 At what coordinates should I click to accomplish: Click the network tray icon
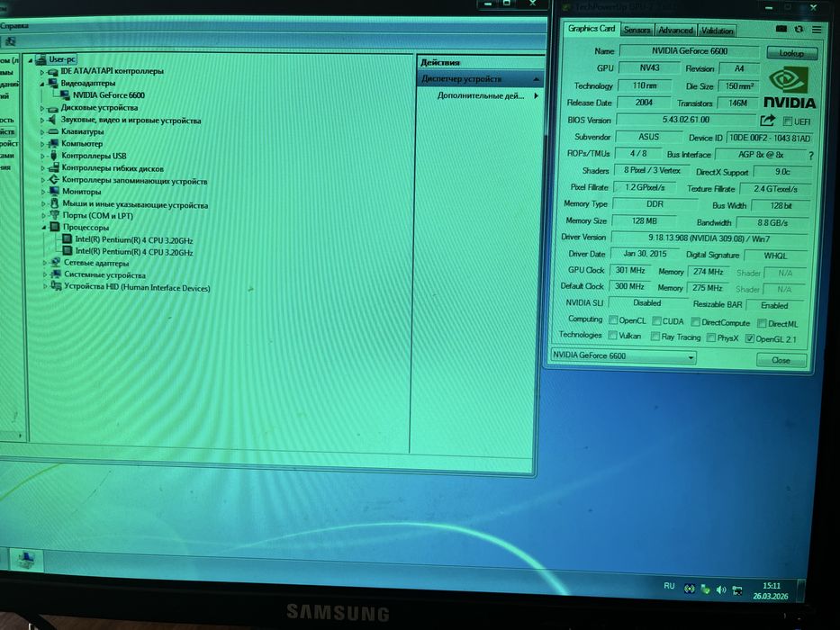[x=737, y=590]
